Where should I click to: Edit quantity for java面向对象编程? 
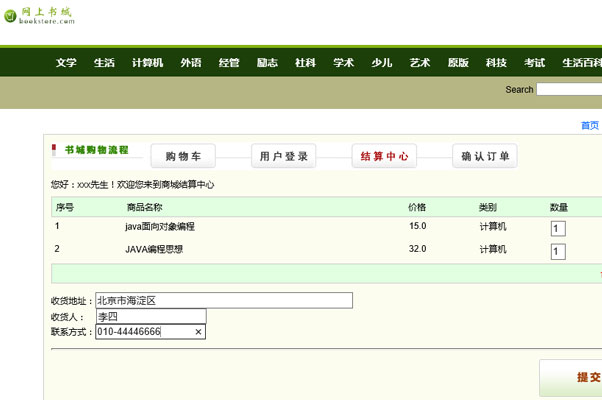[x=558, y=228]
